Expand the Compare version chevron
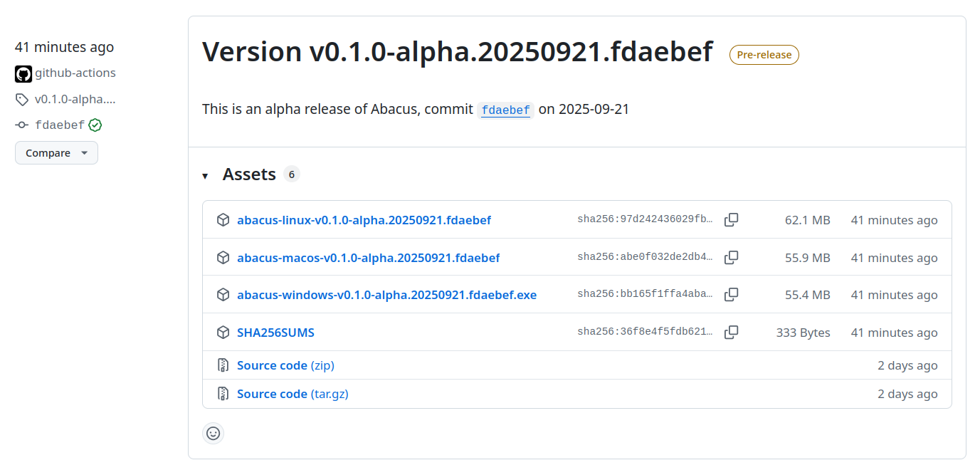The image size is (980, 470). pos(85,152)
